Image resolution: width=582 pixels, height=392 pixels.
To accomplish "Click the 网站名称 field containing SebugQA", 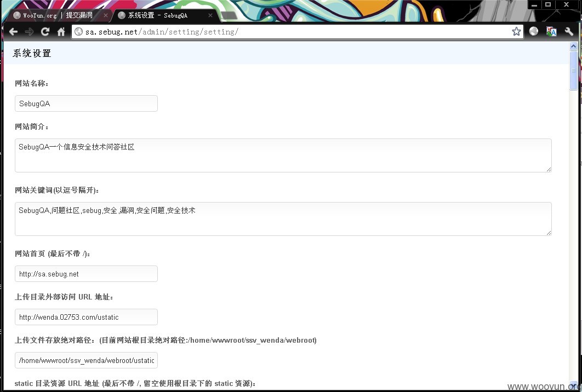I will coord(86,103).
